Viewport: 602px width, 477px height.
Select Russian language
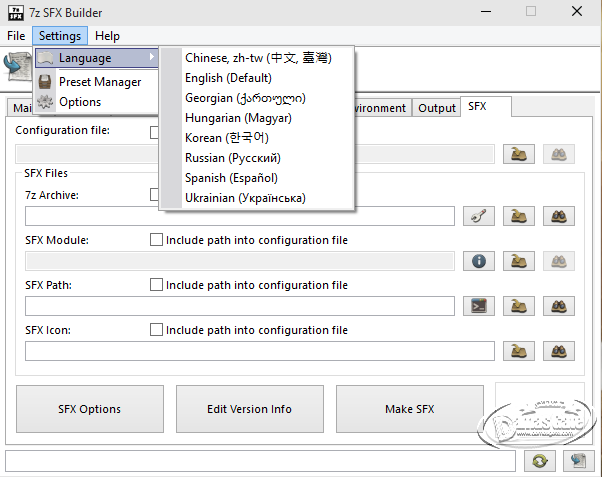(233, 158)
